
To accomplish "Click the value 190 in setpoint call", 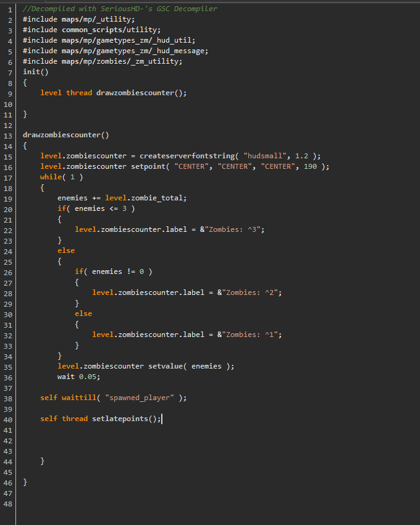I will point(310,166).
